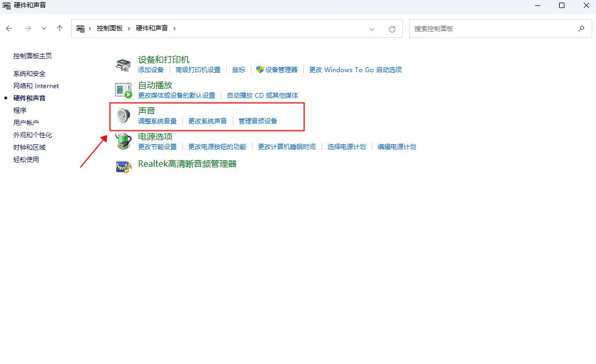Viewport: 596px width, 364px height.
Task: Navigate up using the up arrow icon
Action: pos(59,28)
